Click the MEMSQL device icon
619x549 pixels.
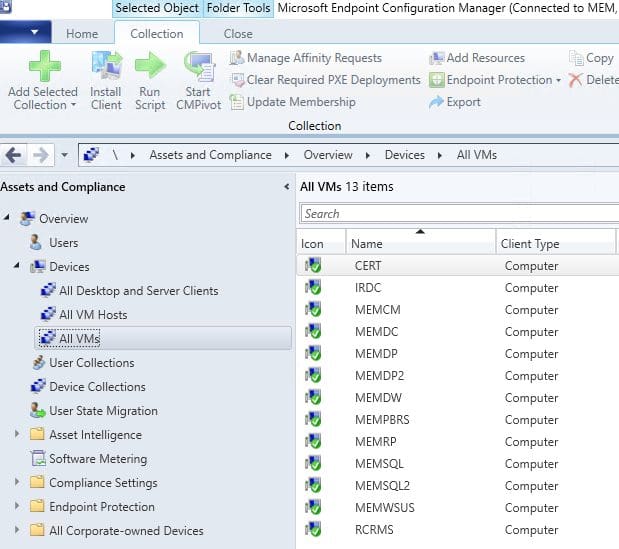[x=313, y=463]
